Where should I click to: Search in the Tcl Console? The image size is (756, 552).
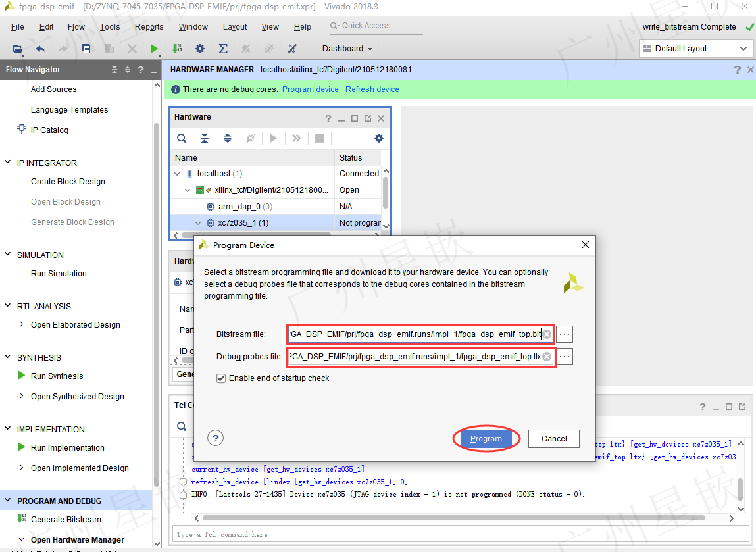pyautogui.click(x=182, y=426)
